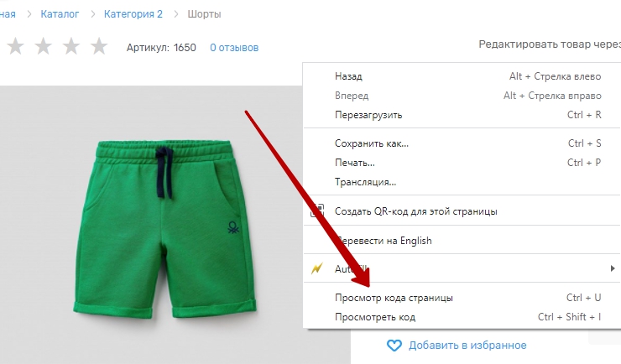This screenshot has height=364, width=621.
Task: Click the second rating star
Action: point(43,47)
